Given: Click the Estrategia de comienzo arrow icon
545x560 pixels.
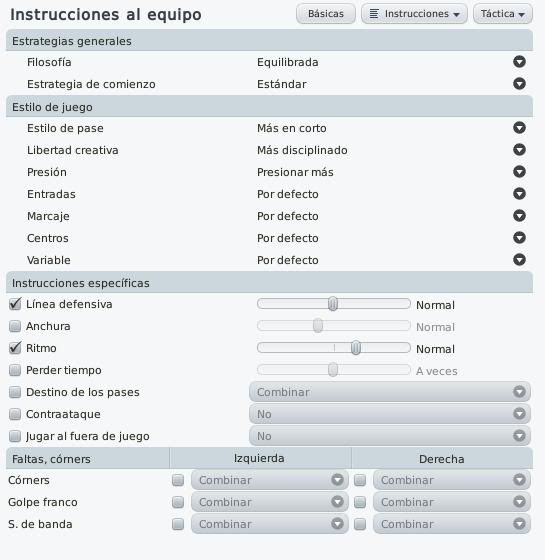Looking at the screenshot, I should click(519, 84).
